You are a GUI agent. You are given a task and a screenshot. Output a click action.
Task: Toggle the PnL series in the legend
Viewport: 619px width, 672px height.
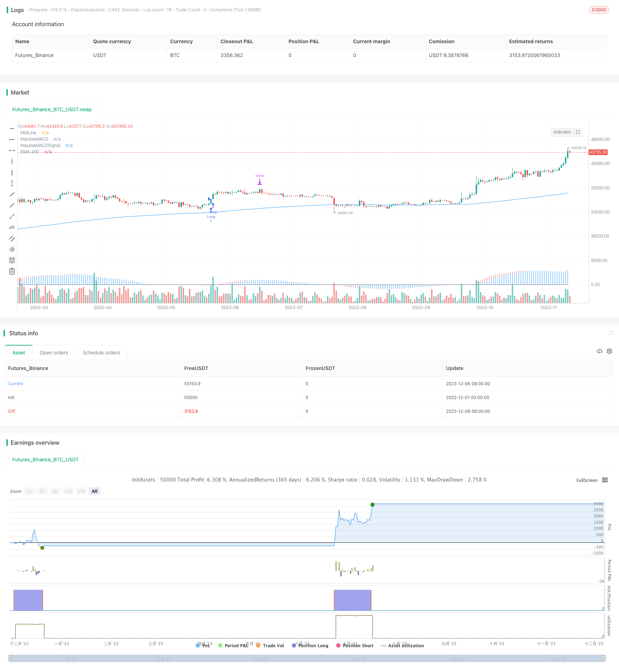pyautogui.click(x=203, y=645)
